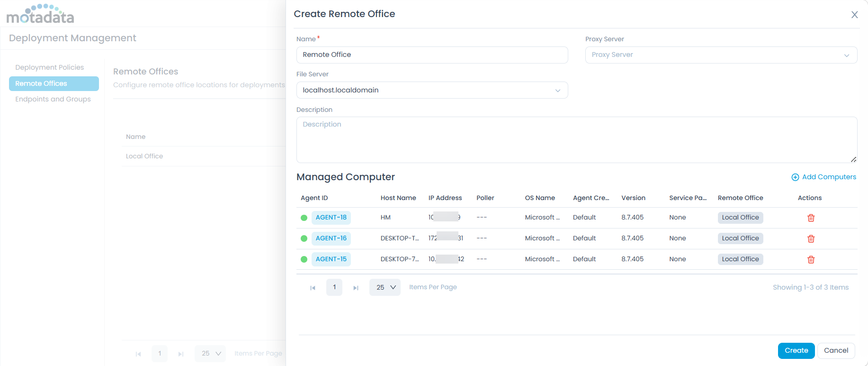Go to last page in Managed Computer pager
Image resolution: width=868 pixels, height=366 pixels.
356,288
